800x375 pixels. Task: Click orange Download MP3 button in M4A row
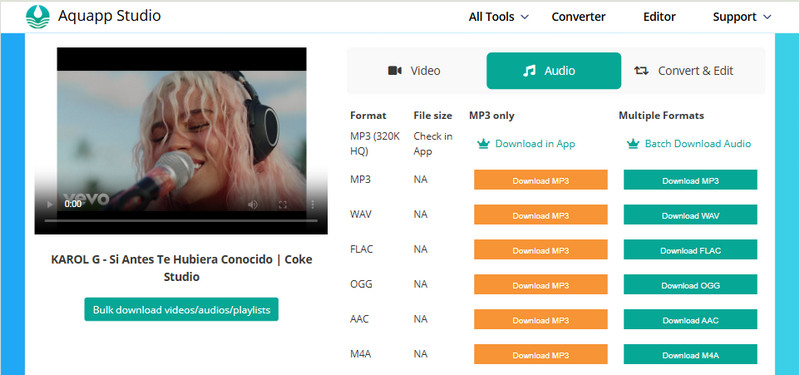click(540, 355)
